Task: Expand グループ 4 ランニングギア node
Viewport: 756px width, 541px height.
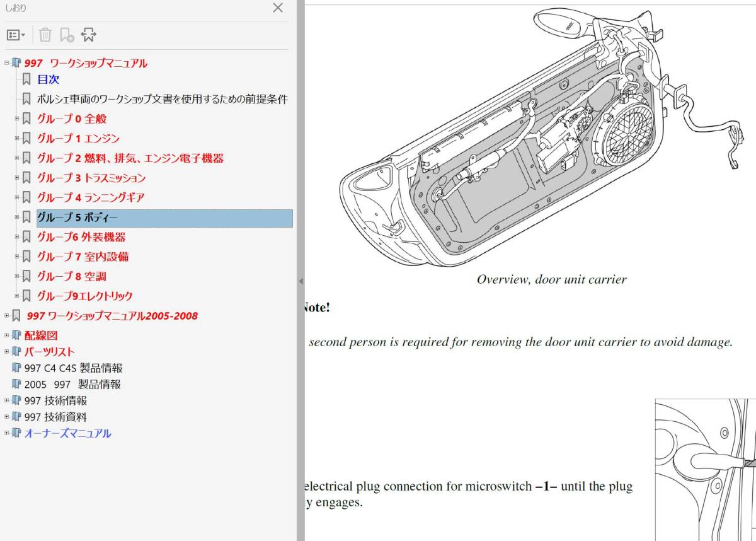Action: 17,197
